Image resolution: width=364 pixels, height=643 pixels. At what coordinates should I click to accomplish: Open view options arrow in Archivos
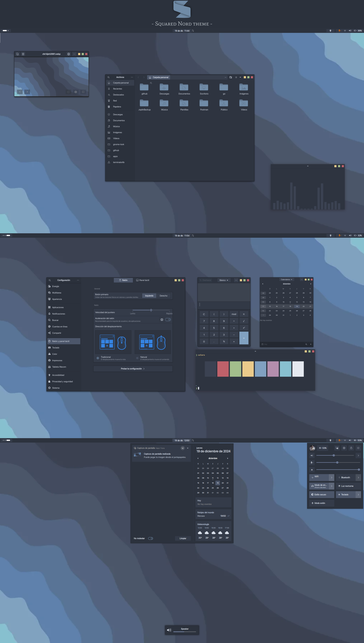[x=240, y=77]
